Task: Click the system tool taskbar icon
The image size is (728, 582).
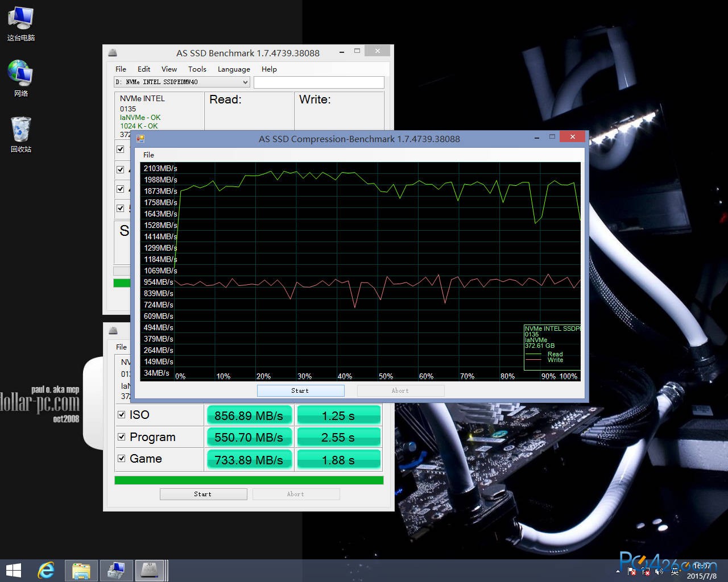Action: tap(116, 571)
